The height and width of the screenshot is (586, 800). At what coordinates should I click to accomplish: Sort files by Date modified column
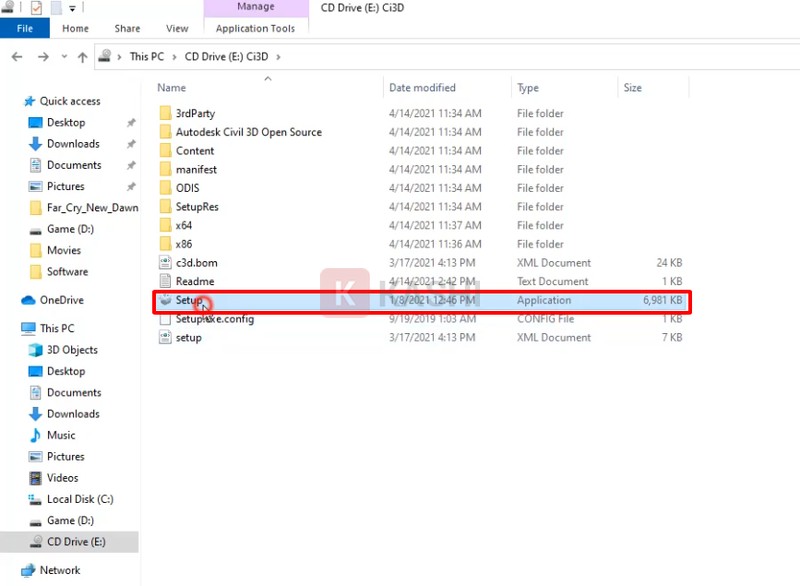[422, 88]
